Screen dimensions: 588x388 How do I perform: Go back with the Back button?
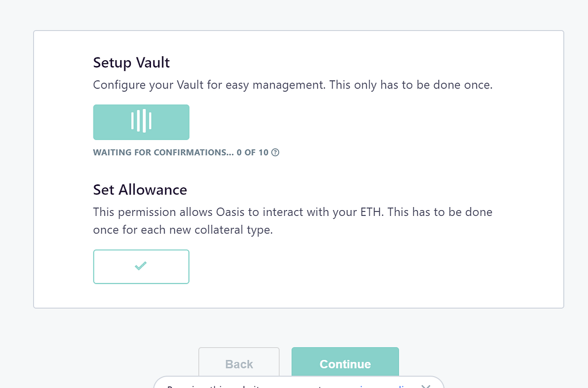coord(239,364)
